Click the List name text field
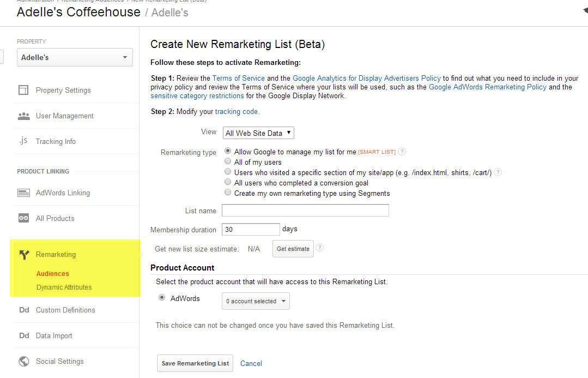 coord(305,210)
